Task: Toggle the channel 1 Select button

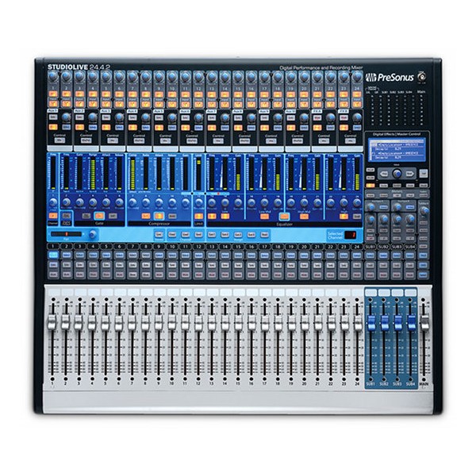Action: [x=53, y=255]
